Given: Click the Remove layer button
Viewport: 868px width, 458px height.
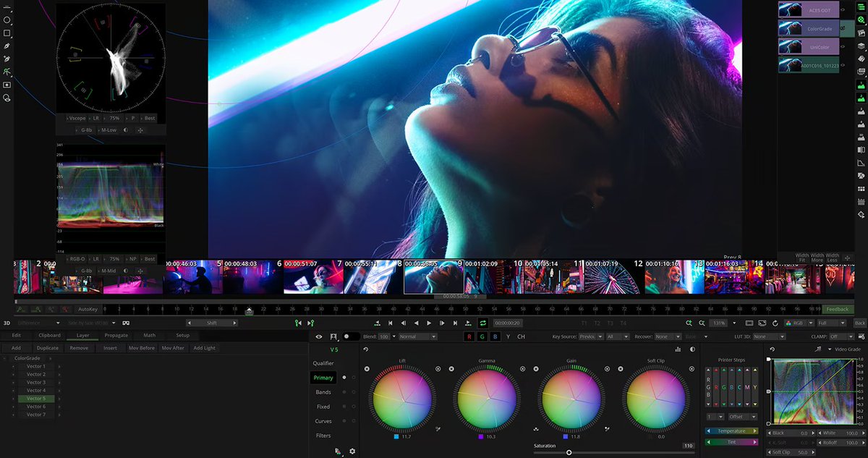Looking at the screenshot, I should pos(79,348).
